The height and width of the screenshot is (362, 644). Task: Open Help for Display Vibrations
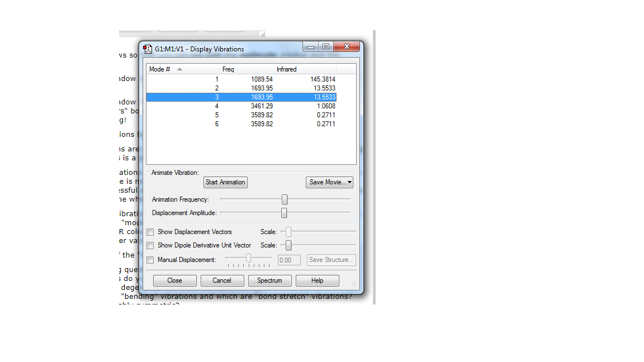tap(317, 281)
